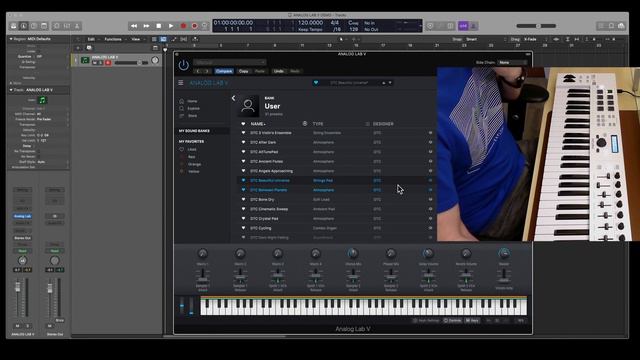Click the previous plugin setting arrow

[x=198, y=71]
